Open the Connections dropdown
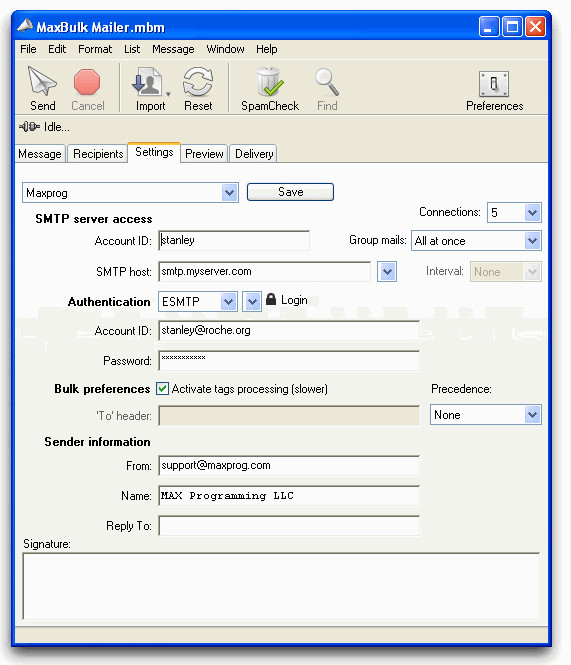The height and width of the screenshot is (665, 571). coord(533,212)
